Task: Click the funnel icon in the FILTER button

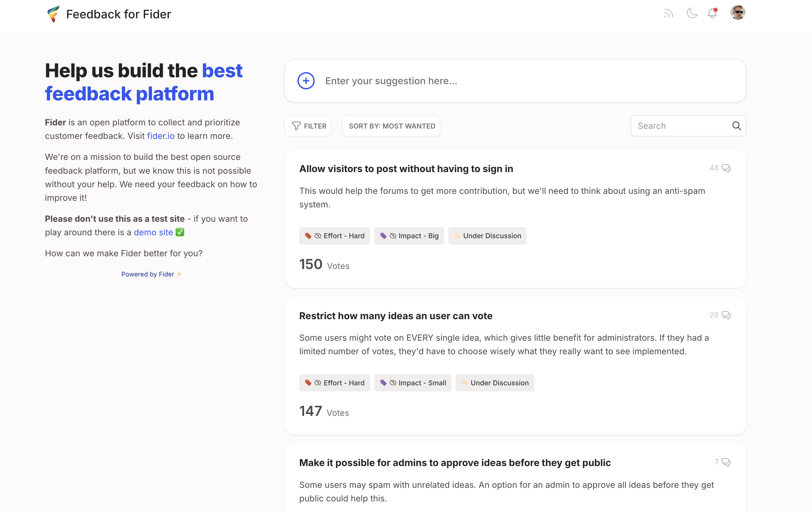Action: coord(296,126)
